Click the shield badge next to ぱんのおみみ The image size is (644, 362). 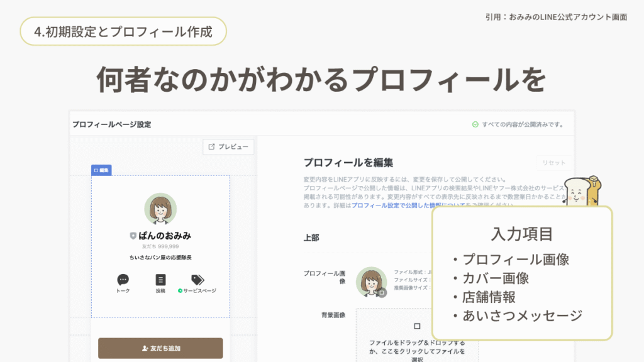(133, 236)
